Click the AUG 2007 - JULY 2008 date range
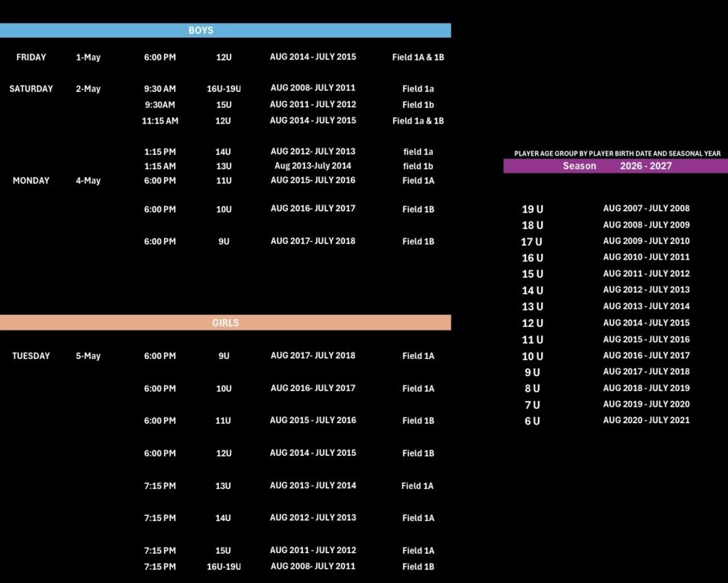 coord(646,208)
